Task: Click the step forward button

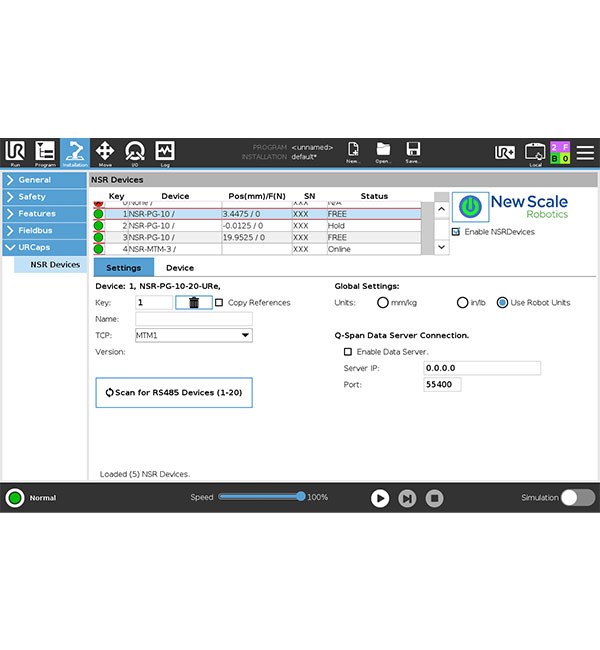Action: (x=407, y=498)
